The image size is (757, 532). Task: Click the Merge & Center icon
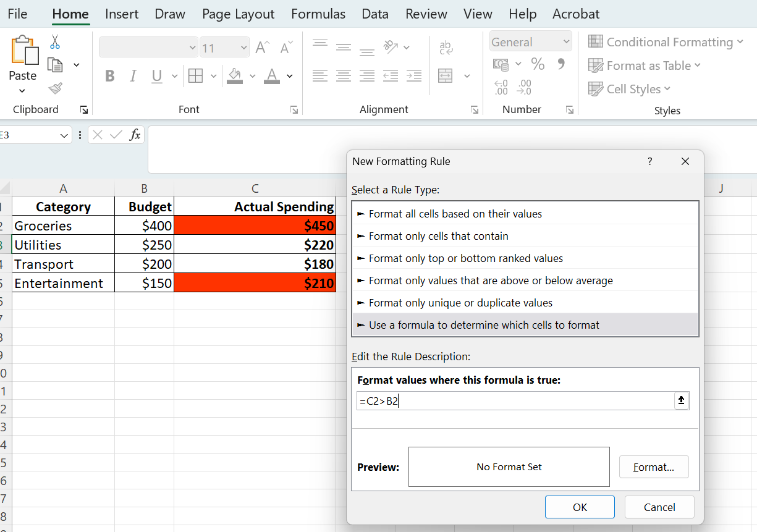446,76
